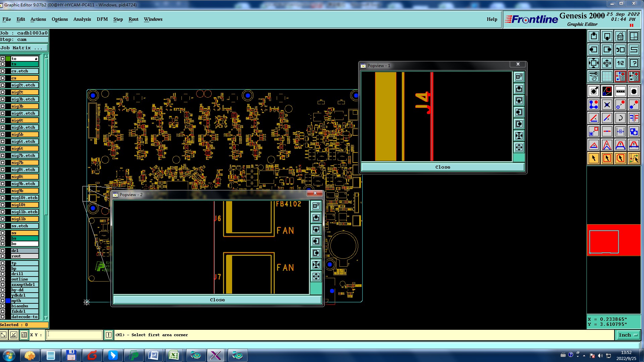
Task: Close Popview 2 using Close button
Action: [x=217, y=300]
